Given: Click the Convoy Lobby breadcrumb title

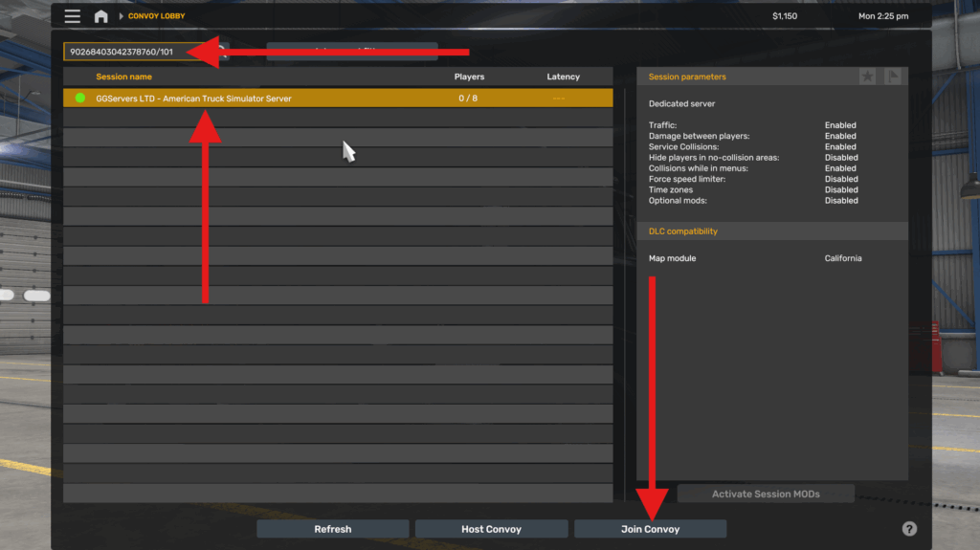Looking at the screenshot, I should (x=157, y=16).
